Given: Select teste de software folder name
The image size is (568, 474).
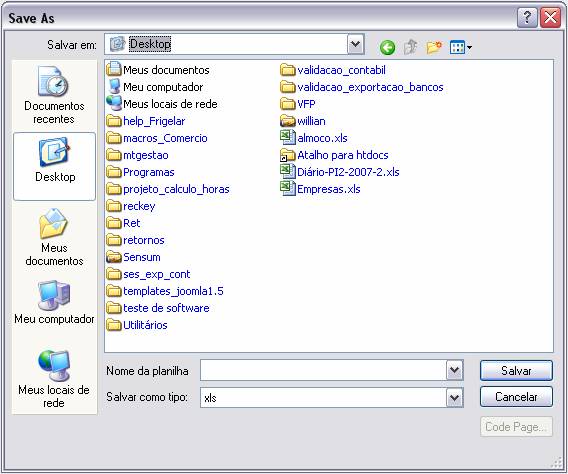Looking at the screenshot, I should click(166, 308).
